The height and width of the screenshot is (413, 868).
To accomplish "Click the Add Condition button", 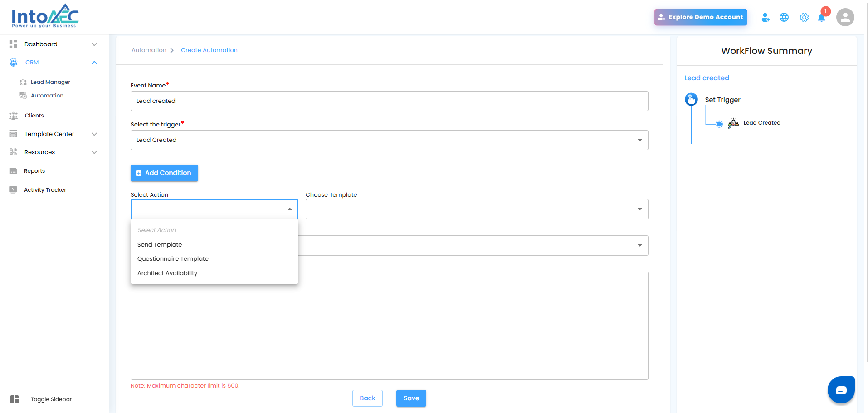I will click(x=164, y=173).
